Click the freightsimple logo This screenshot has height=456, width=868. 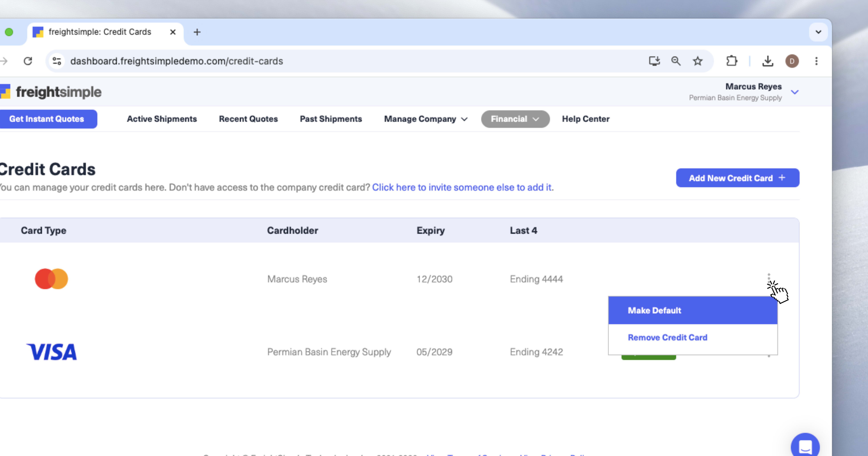click(x=51, y=92)
